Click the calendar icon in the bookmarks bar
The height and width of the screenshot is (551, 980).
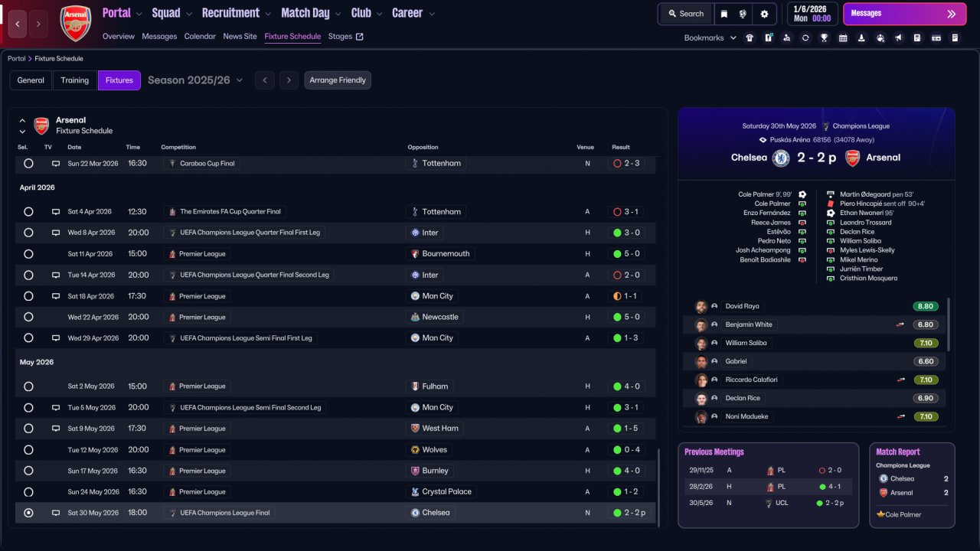pos(843,37)
